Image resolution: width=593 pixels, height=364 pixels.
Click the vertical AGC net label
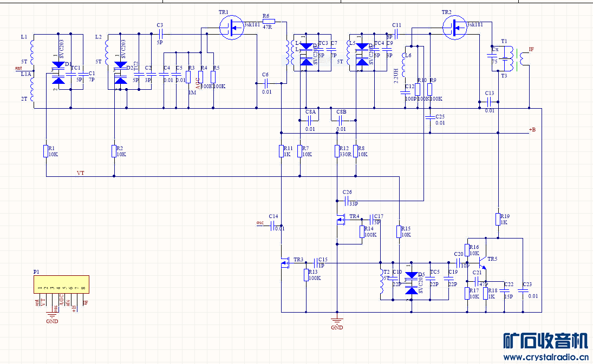[198, 83]
